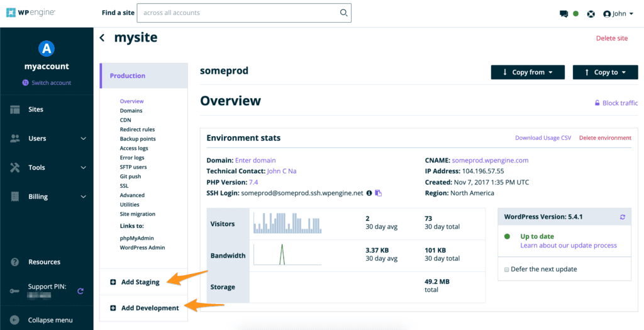Open Backup points in the side menu
This screenshot has height=330, width=644.
coord(138,139)
